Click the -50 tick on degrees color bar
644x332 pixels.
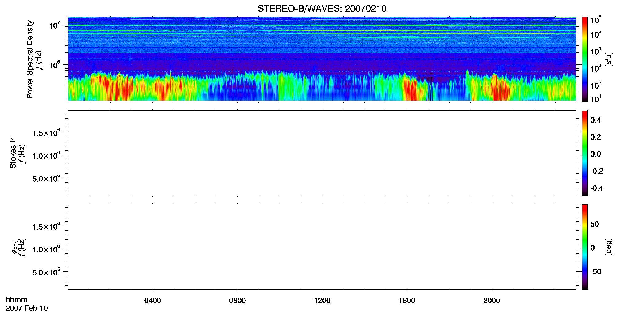tap(595, 271)
